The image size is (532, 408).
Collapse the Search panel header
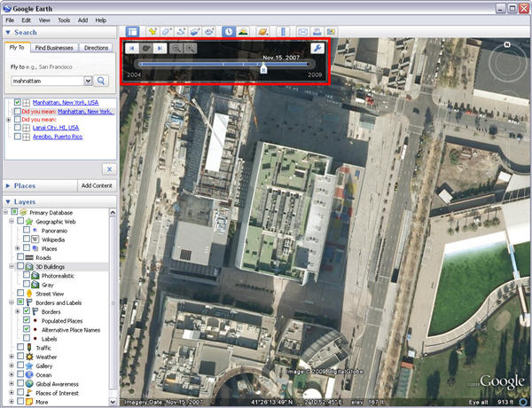pos(7,32)
